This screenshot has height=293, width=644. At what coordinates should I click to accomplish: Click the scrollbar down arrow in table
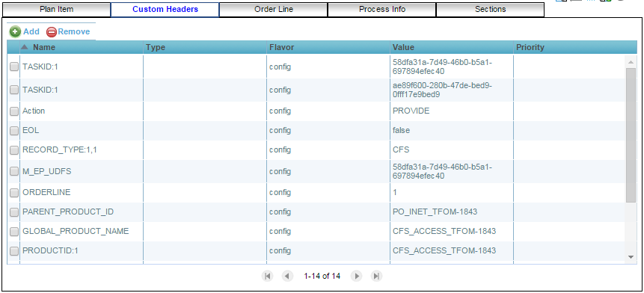[631, 257]
